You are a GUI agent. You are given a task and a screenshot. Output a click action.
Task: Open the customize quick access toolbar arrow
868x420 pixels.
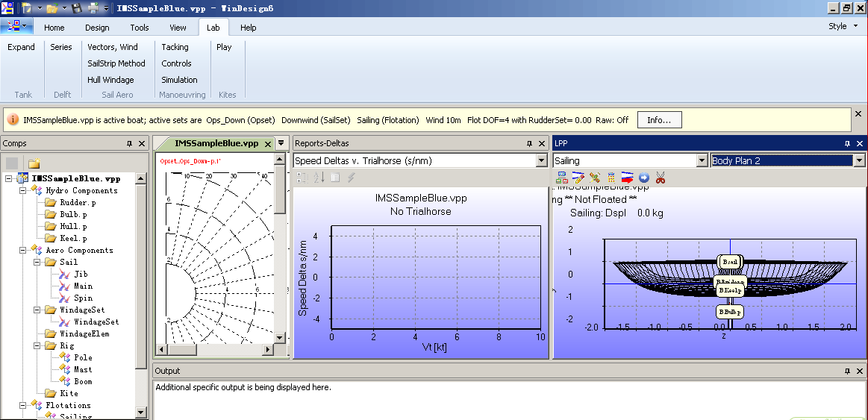point(106,8)
